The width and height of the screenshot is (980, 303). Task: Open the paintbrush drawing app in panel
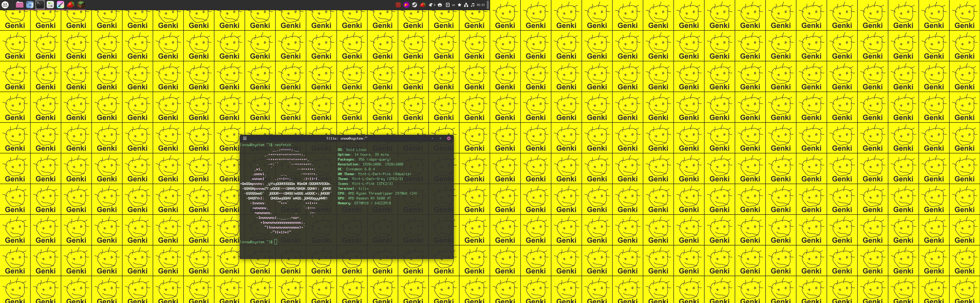61,5
